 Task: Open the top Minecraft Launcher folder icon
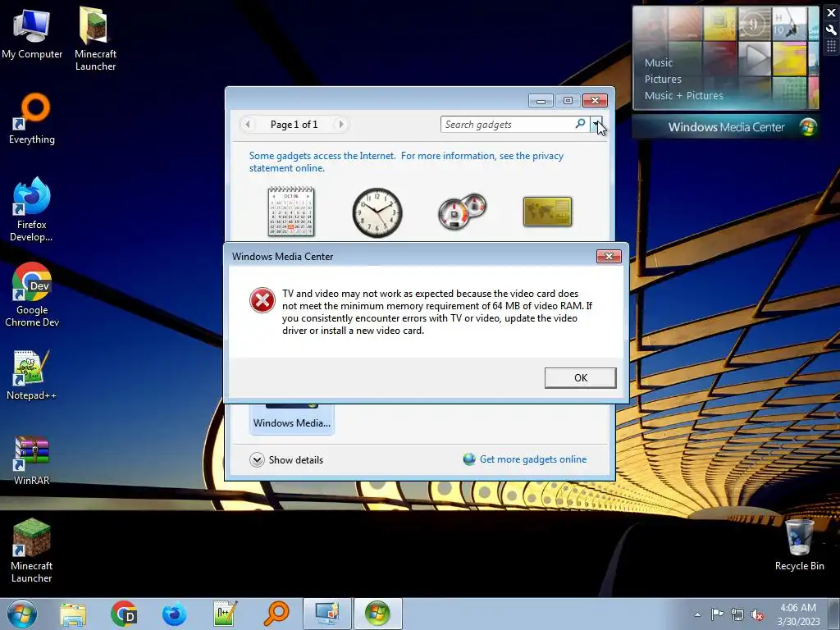pyautogui.click(x=95, y=38)
